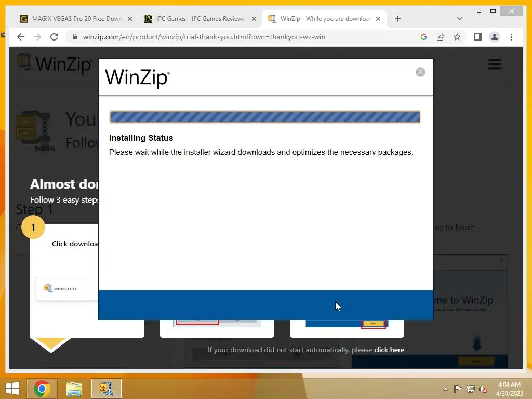Show hidden system tray icons

pos(445,389)
